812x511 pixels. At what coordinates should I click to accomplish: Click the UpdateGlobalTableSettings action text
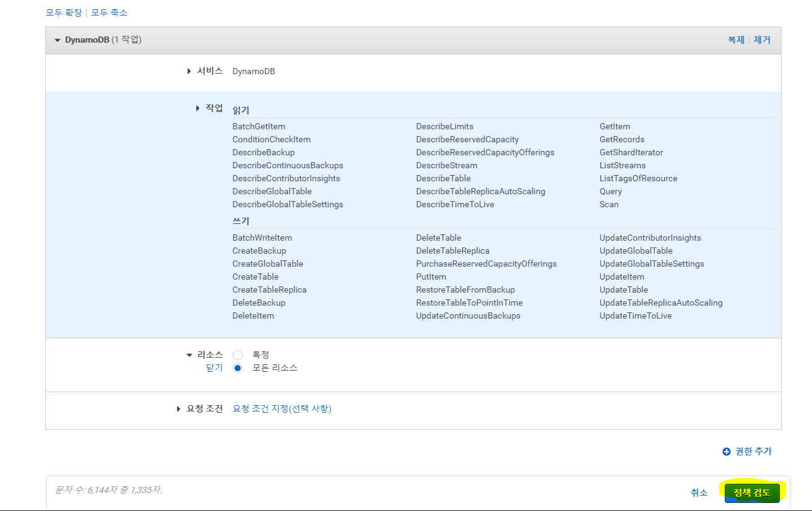coord(652,264)
